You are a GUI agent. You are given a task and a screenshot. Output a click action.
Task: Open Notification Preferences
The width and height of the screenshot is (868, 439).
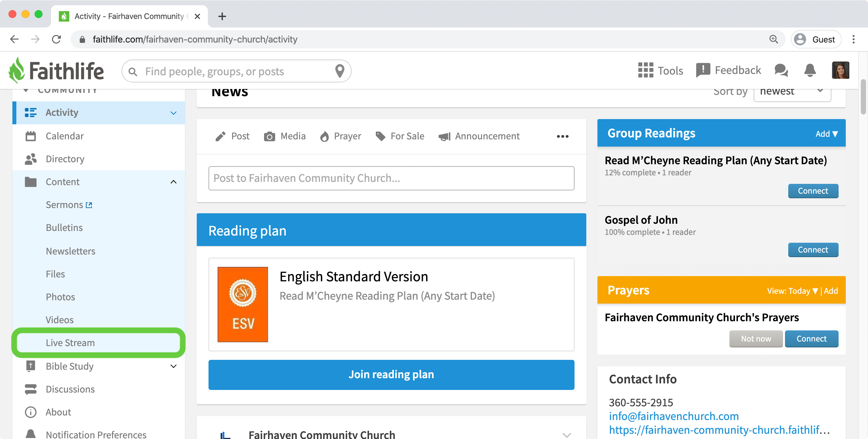[98, 434]
